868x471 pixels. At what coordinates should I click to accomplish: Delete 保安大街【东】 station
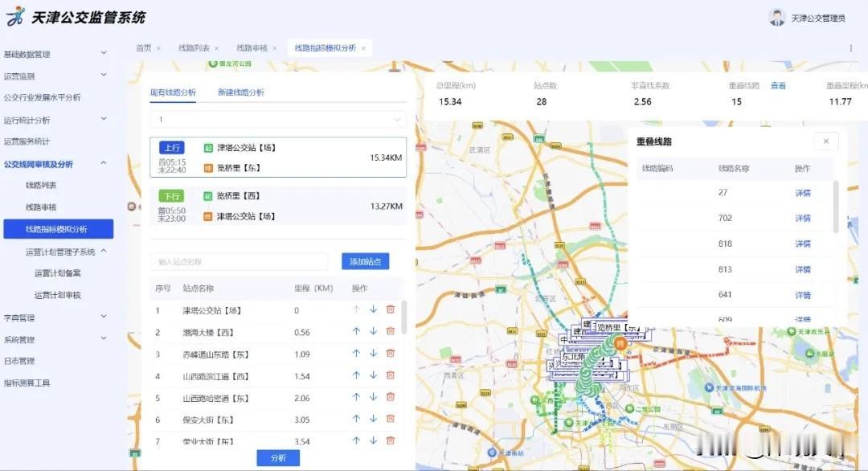point(391,419)
